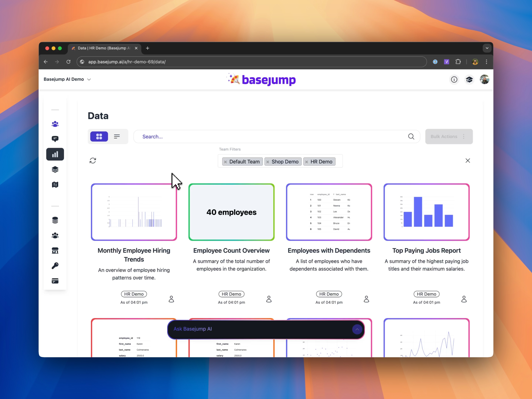Select the Data | HR Demo browser tab
Screen dimensions: 532x399
click(x=105, y=48)
